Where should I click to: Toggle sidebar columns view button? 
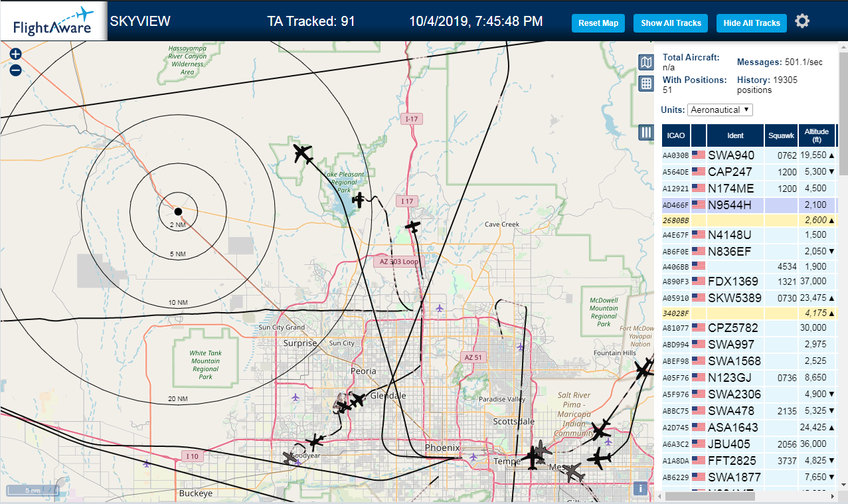(x=646, y=132)
